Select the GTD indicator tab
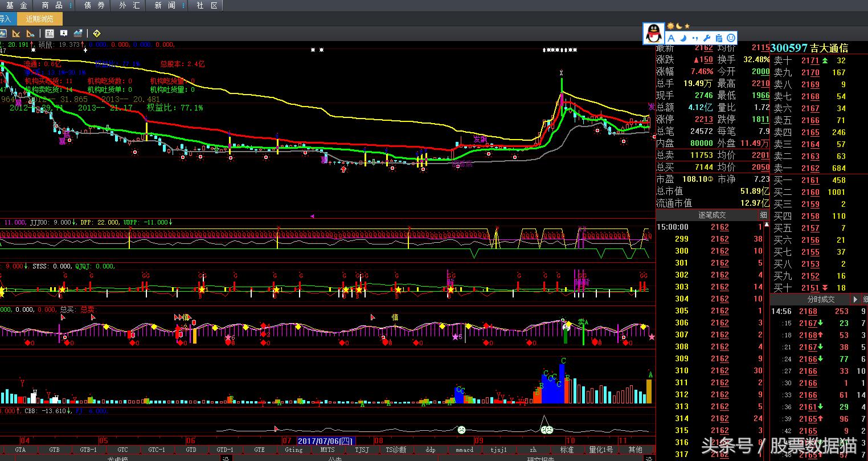This screenshot has width=868, height=461. [x=191, y=450]
